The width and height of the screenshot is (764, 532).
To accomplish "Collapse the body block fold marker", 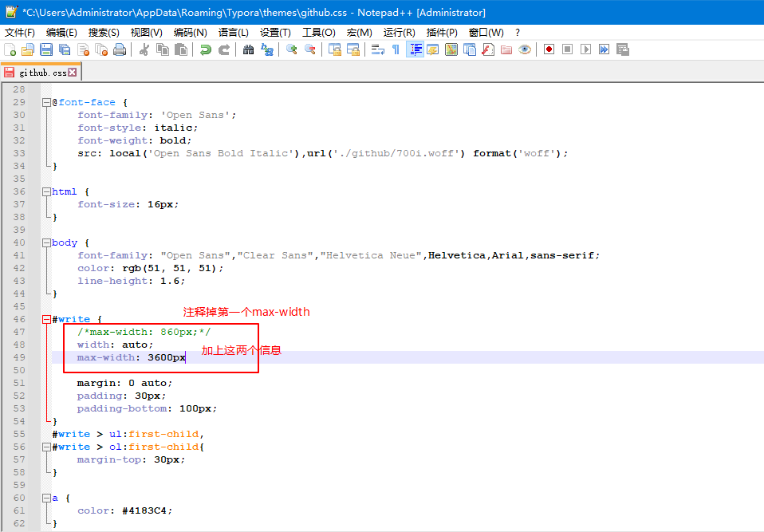I will tap(46, 242).
